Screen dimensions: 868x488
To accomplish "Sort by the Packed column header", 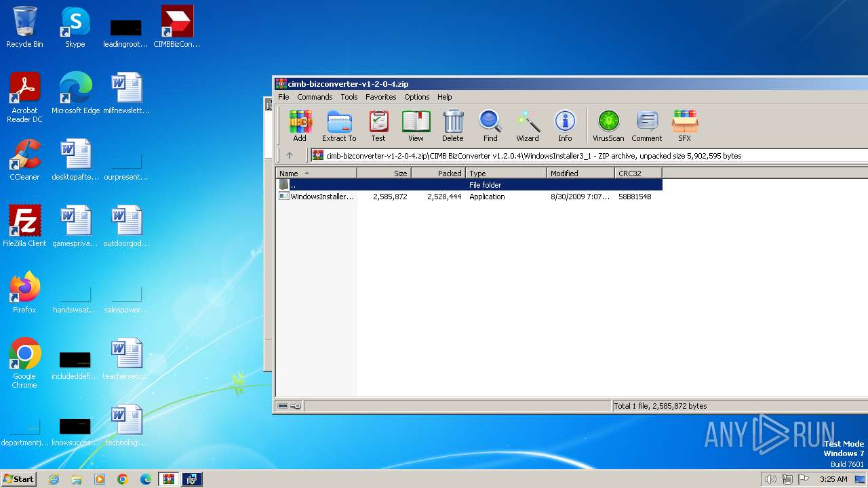I will click(x=439, y=174).
